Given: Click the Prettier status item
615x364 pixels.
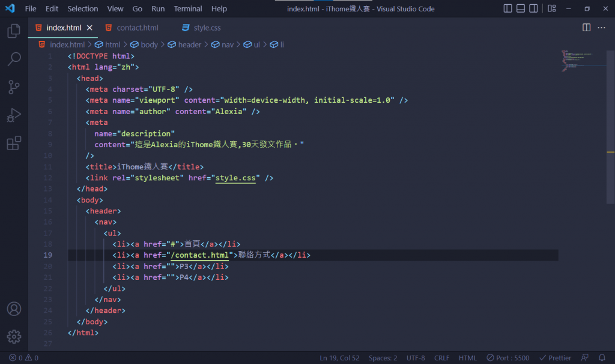Looking at the screenshot, I should (x=555, y=358).
